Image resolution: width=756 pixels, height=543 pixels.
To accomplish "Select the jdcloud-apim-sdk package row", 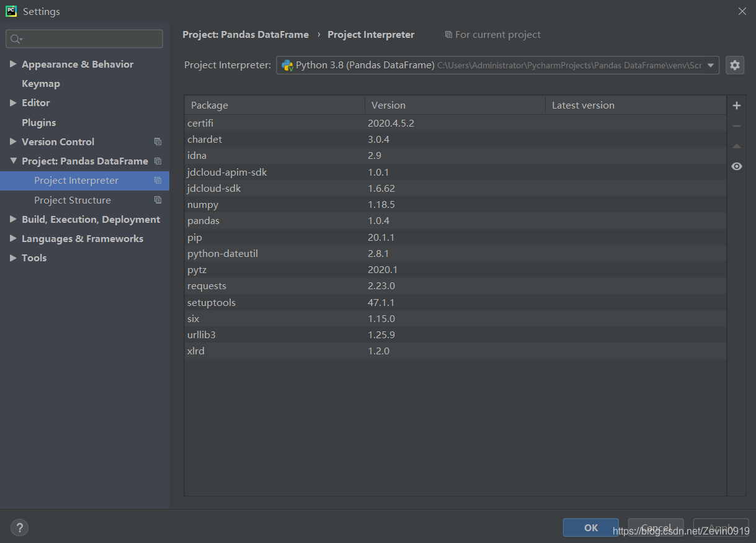I will (x=455, y=172).
